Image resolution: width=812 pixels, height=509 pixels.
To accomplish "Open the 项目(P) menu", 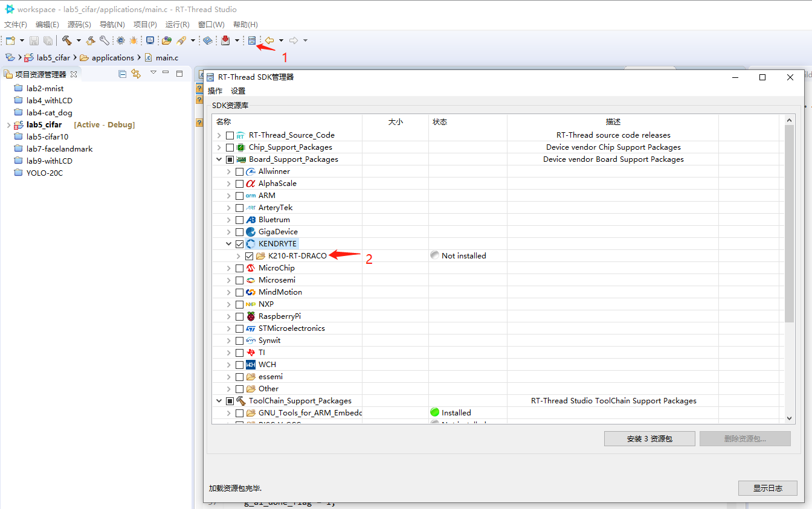I will coord(145,25).
